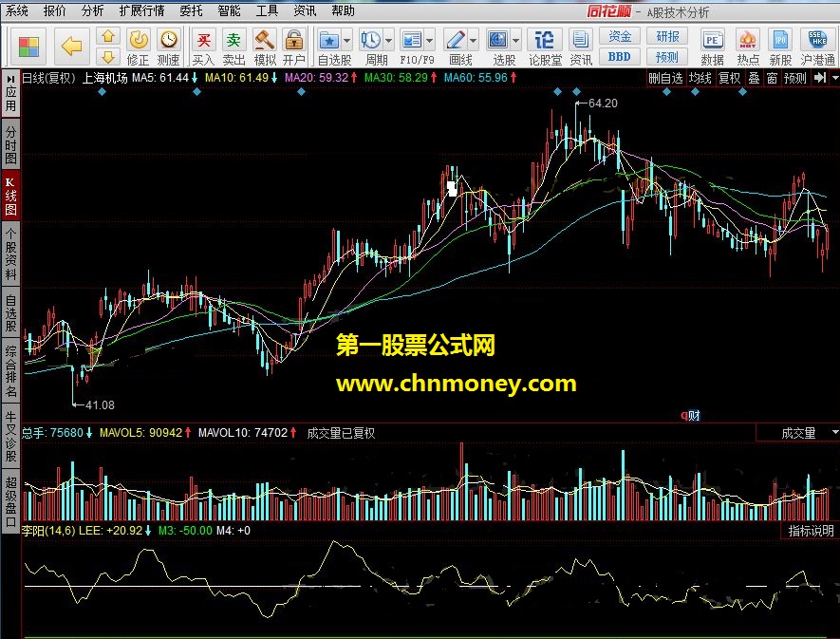Open the 模拟 gavel simulation icon
The height and width of the screenshot is (639, 840).
(264, 40)
